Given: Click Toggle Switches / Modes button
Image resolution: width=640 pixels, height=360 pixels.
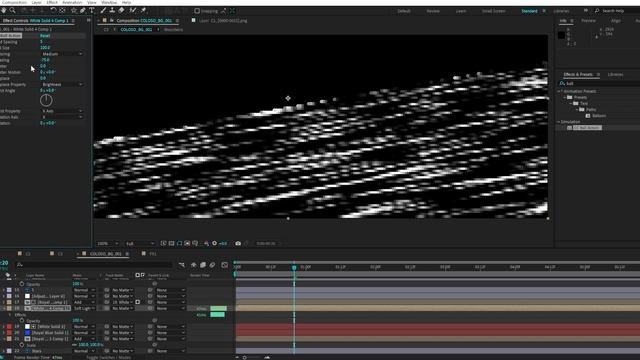Looking at the screenshot, I should coord(109,358).
